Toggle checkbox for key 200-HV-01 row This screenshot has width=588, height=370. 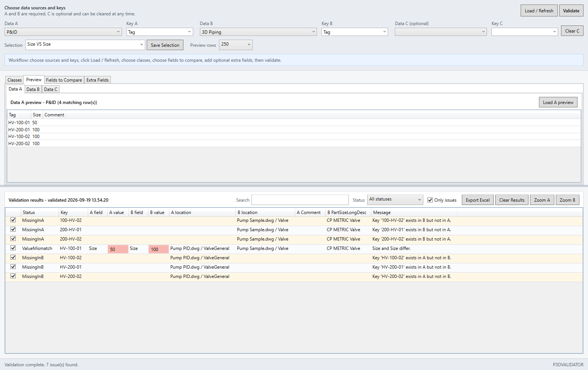coord(13,230)
